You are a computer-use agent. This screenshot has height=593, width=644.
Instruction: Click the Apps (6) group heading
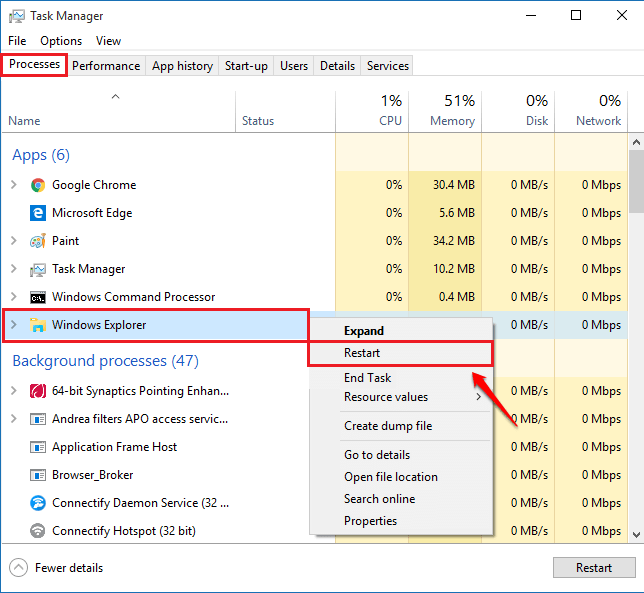(x=41, y=155)
